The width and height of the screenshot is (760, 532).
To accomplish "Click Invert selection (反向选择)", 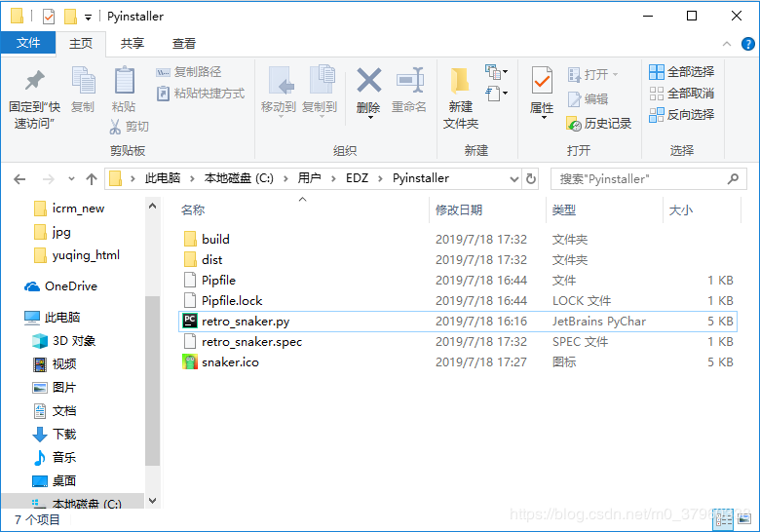I will (x=681, y=115).
